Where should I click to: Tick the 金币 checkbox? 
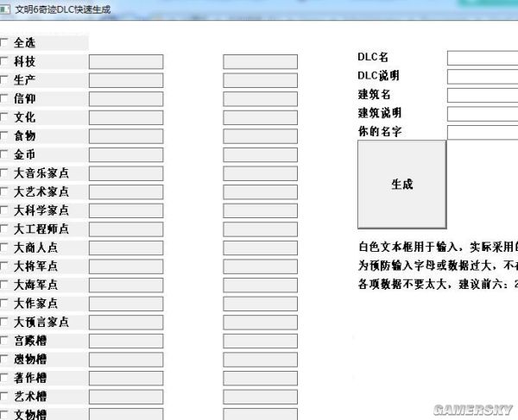(4, 154)
